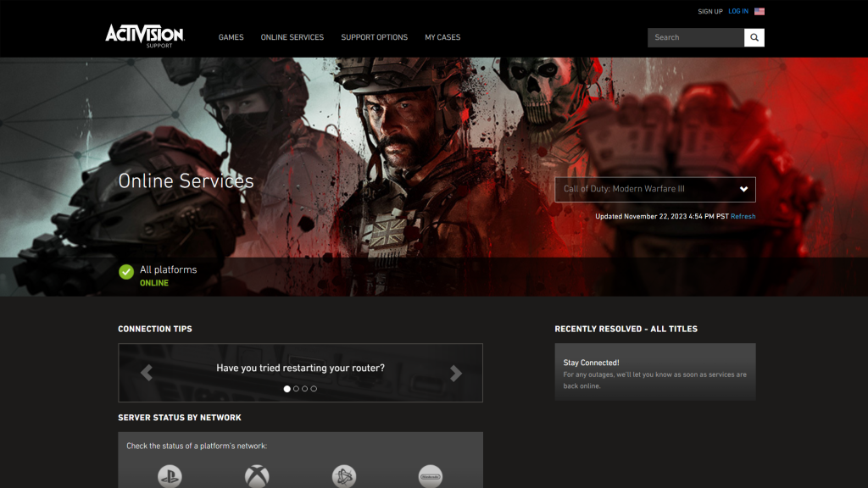Screen dimensions: 868x488
Task: Go back in the connection tips carousel
Action: [x=147, y=372]
